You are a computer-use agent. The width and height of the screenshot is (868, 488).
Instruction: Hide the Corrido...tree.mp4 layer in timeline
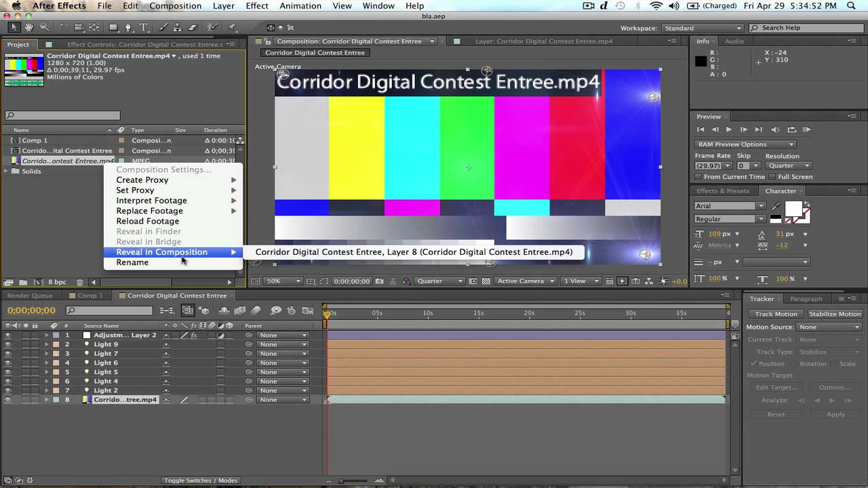(8, 400)
